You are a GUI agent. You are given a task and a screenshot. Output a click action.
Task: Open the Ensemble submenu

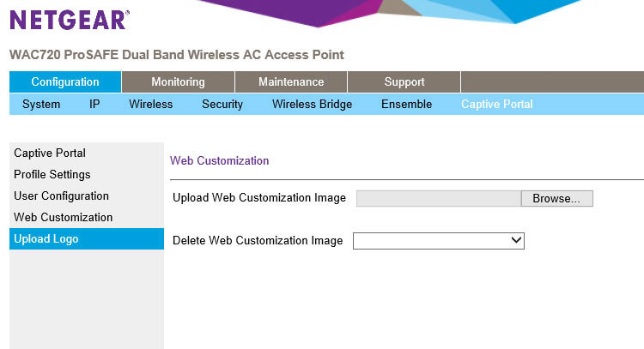point(407,104)
